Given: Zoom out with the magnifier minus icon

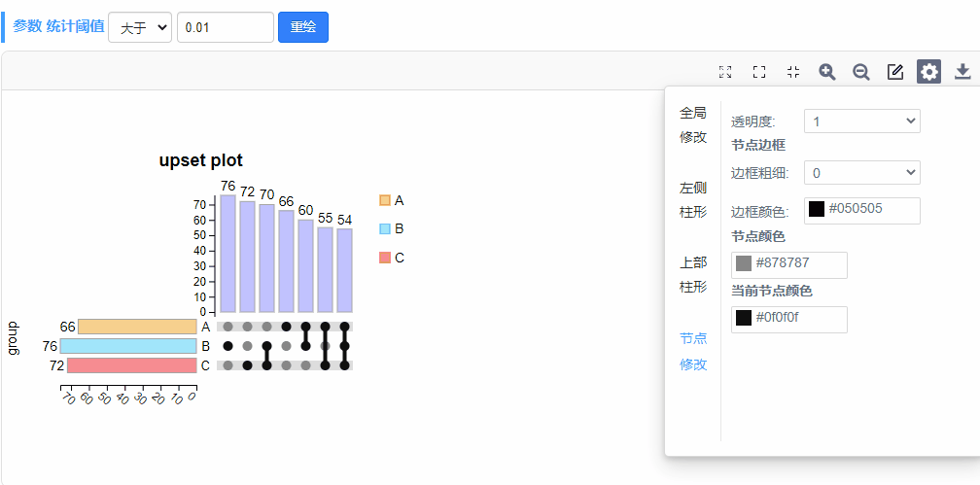Looking at the screenshot, I should (861, 72).
